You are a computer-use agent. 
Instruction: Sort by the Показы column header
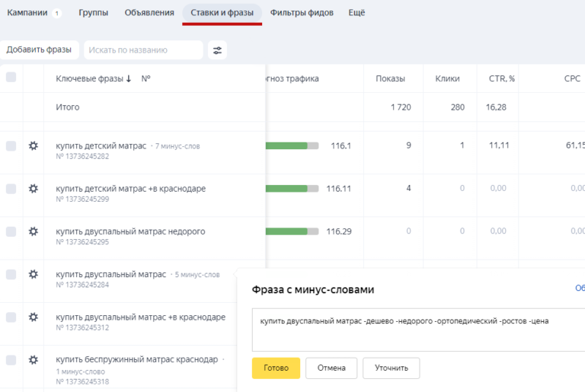click(x=390, y=78)
